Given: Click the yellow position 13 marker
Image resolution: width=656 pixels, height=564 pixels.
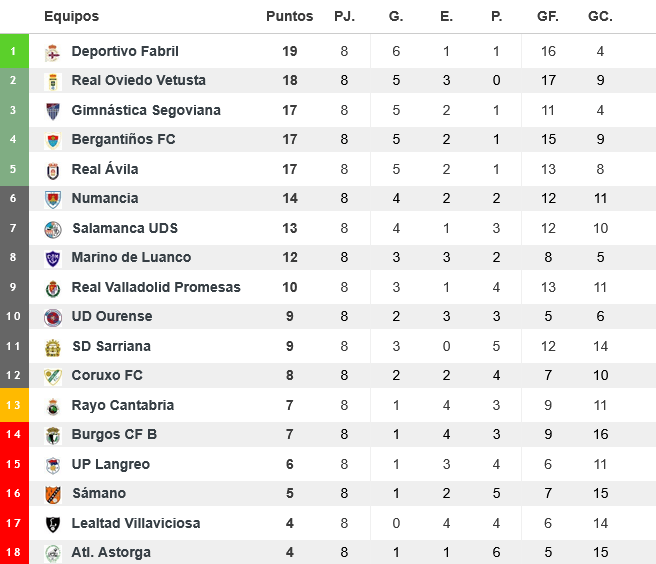Looking at the screenshot, I should pos(14,405).
